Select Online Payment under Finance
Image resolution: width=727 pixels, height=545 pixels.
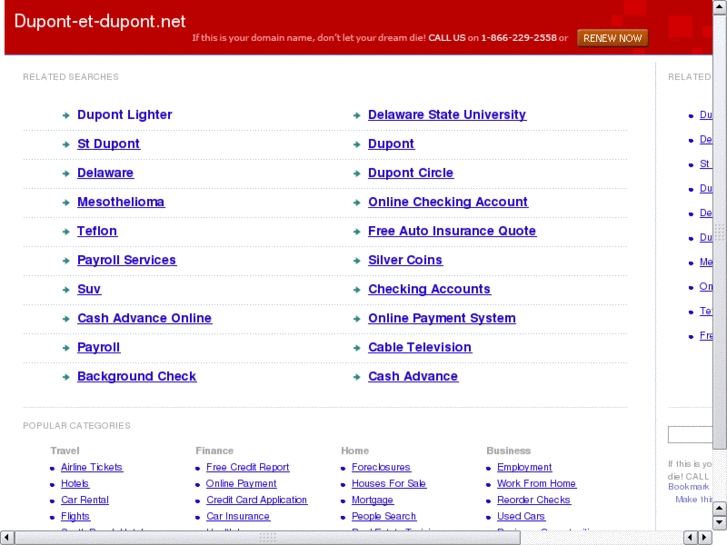(x=241, y=483)
